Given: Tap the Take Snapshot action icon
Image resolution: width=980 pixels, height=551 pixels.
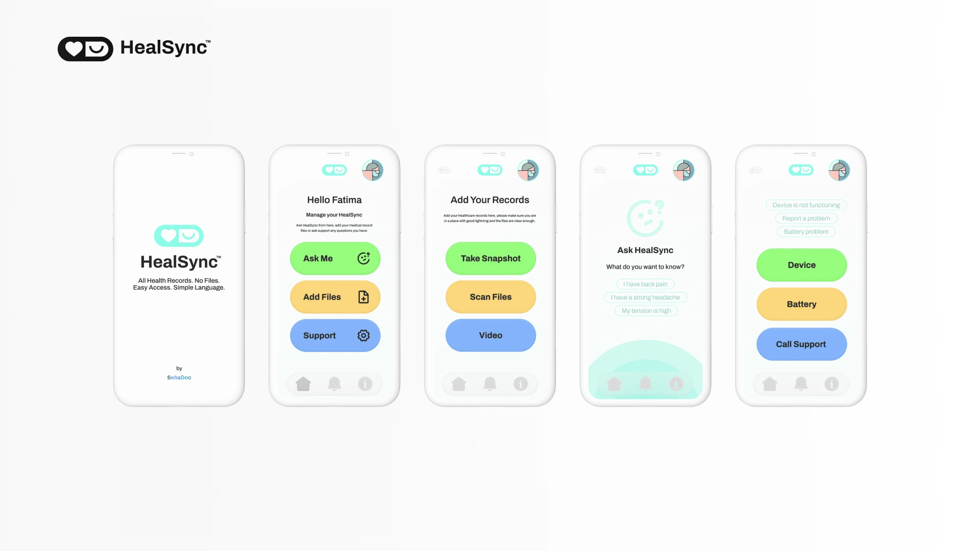Looking at the screenshot, I should [x=491, y=258].
